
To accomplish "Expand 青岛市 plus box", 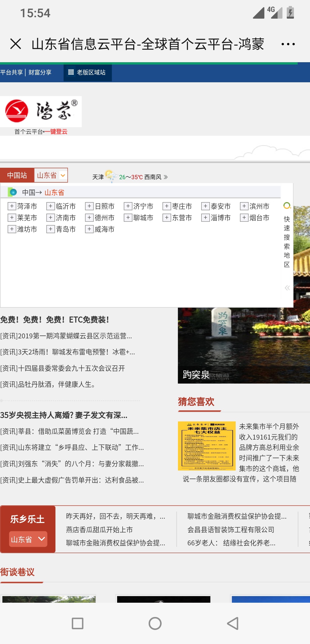I will 51,229.
